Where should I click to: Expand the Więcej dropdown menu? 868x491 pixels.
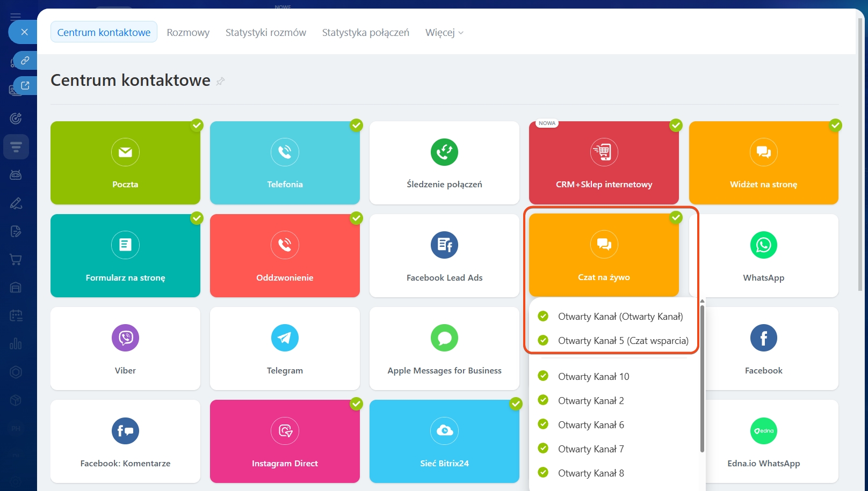[x=444, y=33]
